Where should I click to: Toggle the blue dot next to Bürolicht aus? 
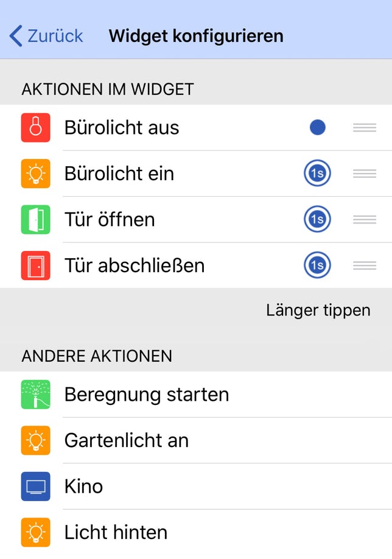[x=317, y=127]
